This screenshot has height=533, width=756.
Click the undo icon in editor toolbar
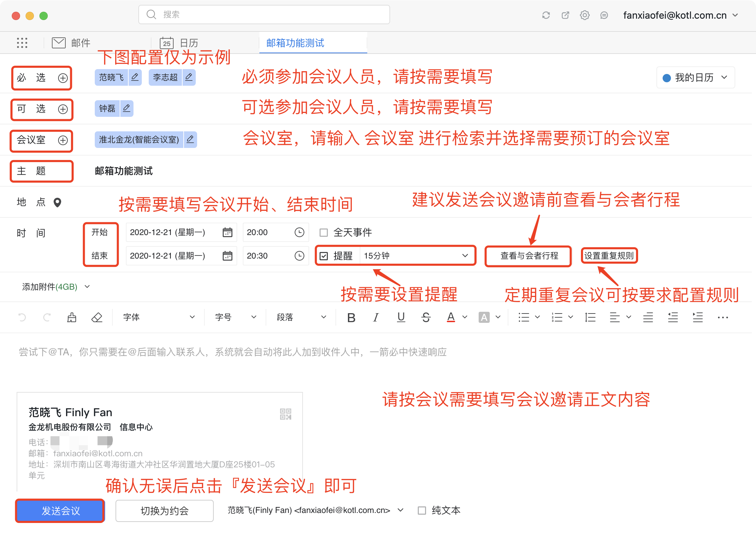(22, 317)
